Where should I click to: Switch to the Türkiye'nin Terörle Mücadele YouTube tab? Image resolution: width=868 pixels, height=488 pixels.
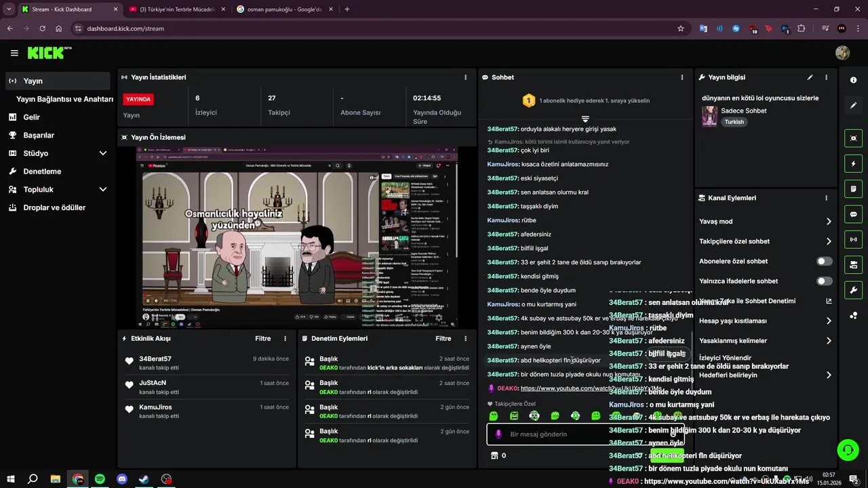coord(176,9)
